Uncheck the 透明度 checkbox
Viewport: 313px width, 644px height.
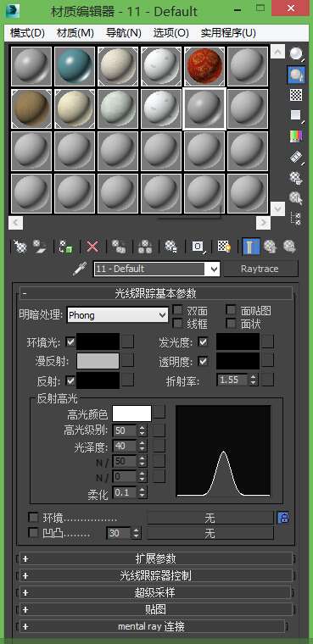[203, 362]
